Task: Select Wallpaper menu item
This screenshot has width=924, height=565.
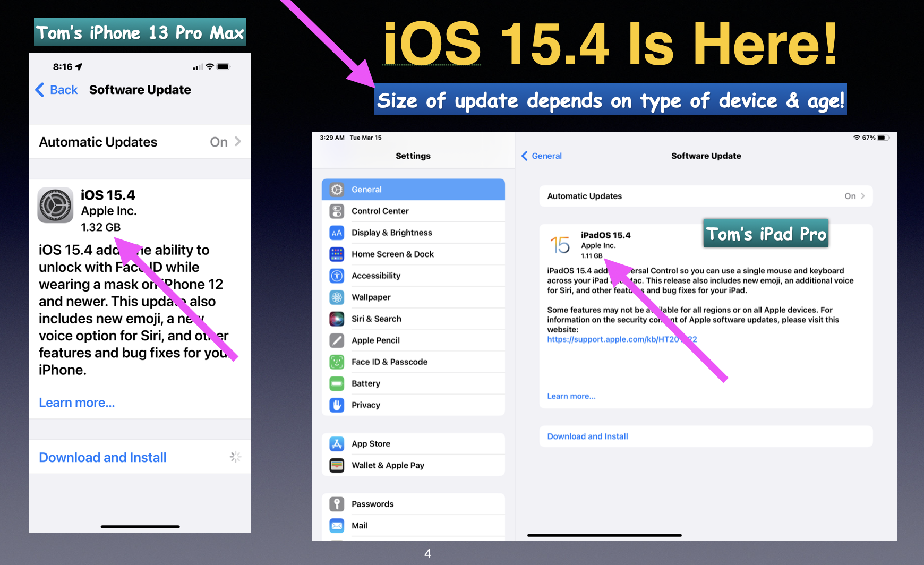Action: click(x=413, y=297)
